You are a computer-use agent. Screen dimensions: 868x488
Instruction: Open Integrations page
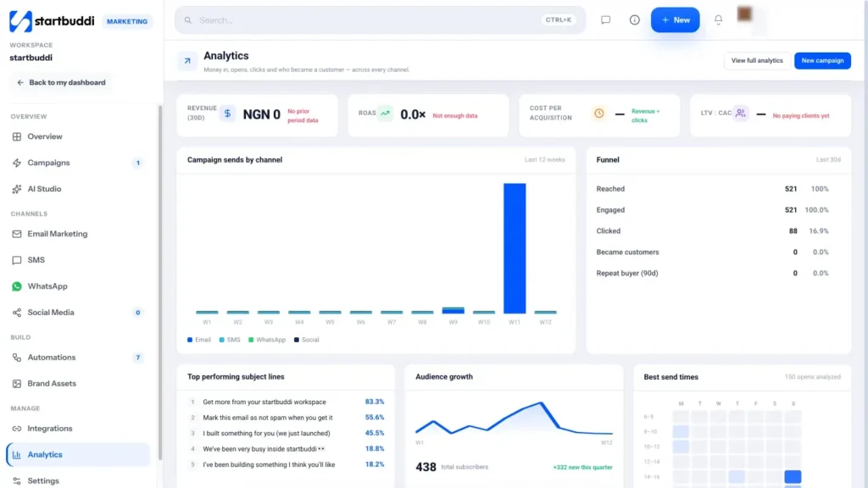pyautogui.click(x=78, y=428)
